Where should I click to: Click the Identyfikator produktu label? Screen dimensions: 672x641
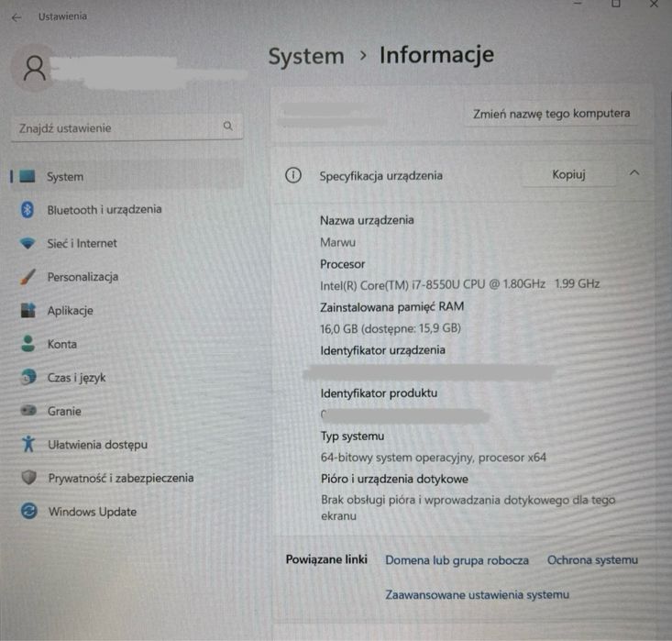[379, 393]
